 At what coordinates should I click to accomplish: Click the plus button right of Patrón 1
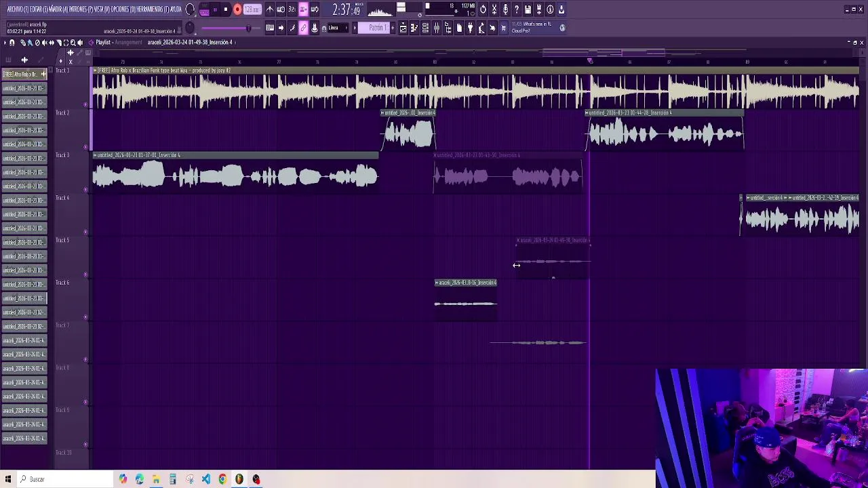393,28
